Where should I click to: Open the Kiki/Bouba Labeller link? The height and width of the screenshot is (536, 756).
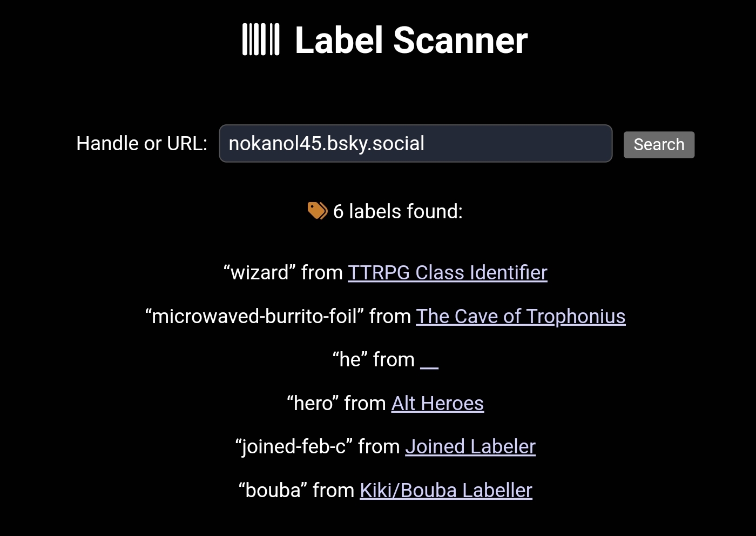446,491
